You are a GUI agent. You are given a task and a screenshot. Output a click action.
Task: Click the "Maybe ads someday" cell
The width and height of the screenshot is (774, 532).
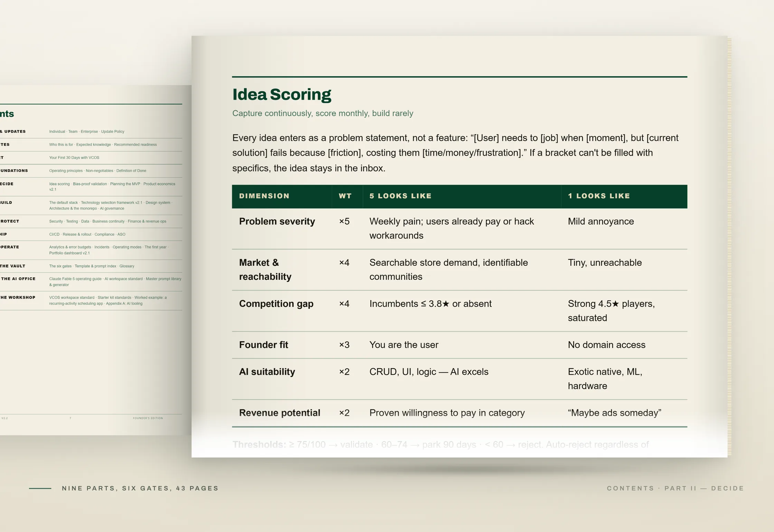pos(614,413)
